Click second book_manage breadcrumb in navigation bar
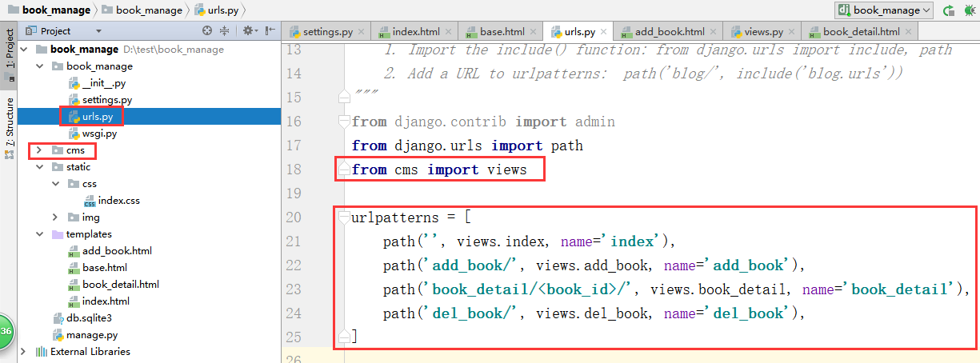The height and width of the screenshot is (363, 980). [142, 10]
